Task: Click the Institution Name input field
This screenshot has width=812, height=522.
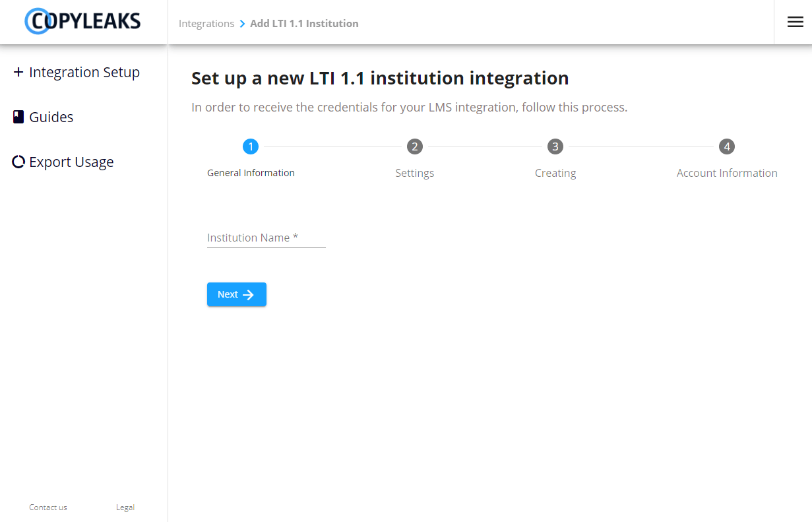Action: pos(266,238)
